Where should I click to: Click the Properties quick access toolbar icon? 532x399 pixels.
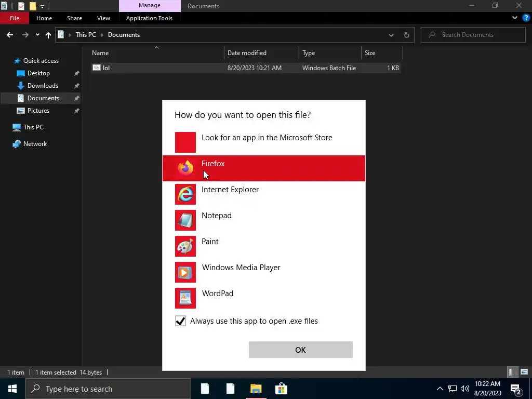pos(21,6)
